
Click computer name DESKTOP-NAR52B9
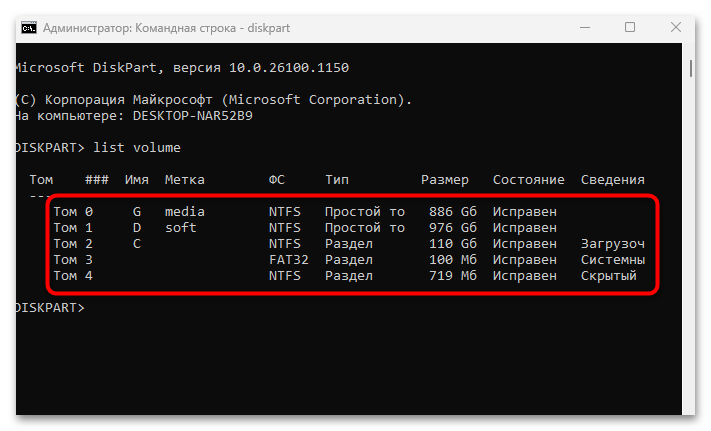[x=193, y=116]
